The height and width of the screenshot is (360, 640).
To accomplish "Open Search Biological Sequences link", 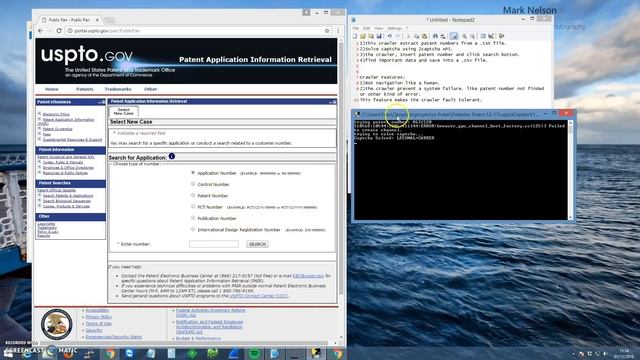I will (x=67, y=201).
